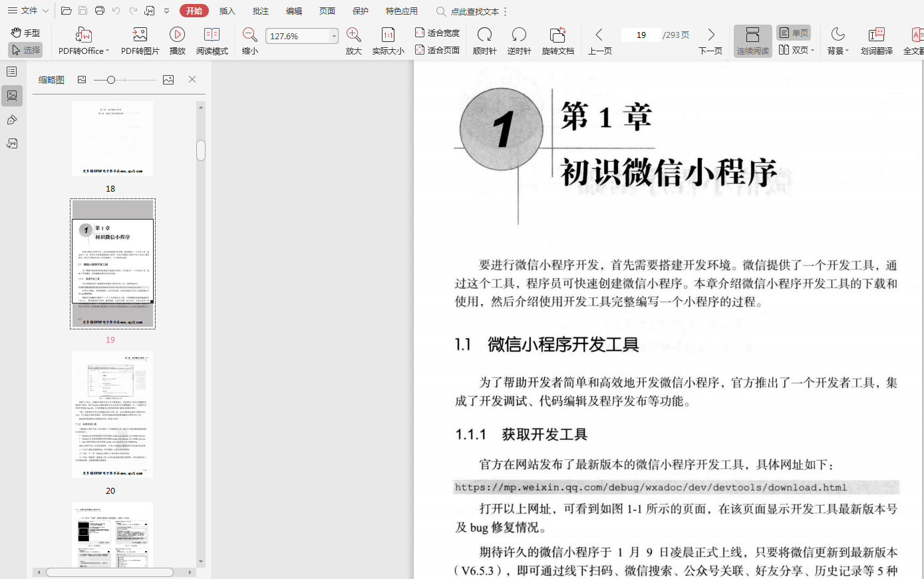Viewport: 924px width, 579px height.
Task: Click the PDF转Office conversion icon
Action: [x=84, y=35]
